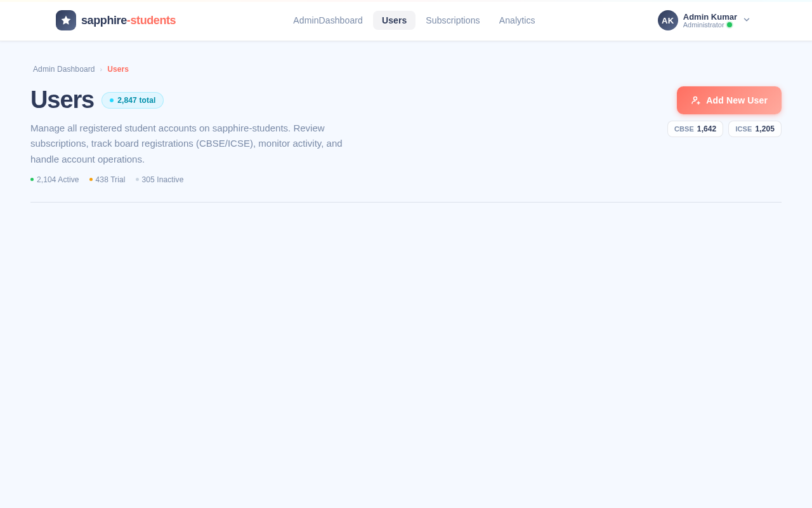Viewport: 812px width, 508px height.
Task: Click the Users breadcrumb item
Action: (x=118, y=69)
